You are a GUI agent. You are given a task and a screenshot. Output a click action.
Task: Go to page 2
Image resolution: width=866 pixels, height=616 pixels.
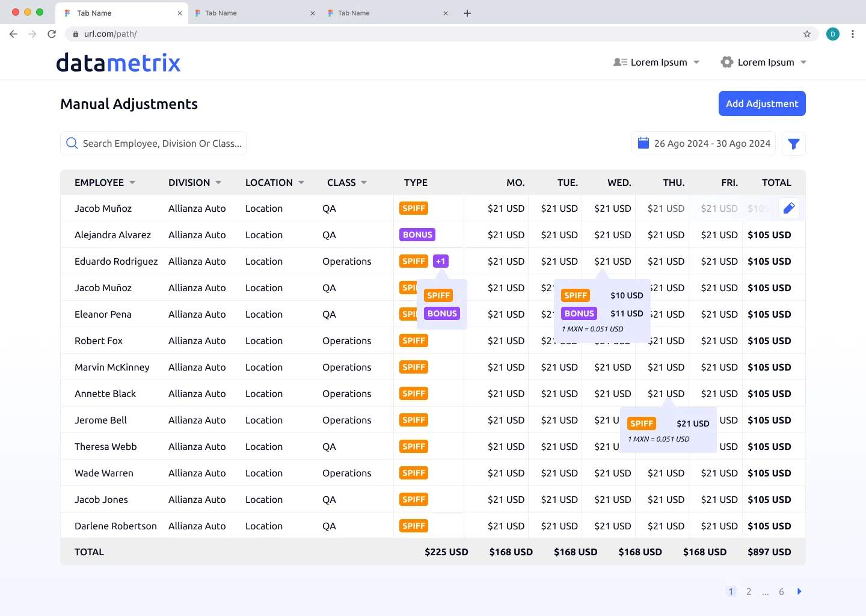click(x=749, y=591)
